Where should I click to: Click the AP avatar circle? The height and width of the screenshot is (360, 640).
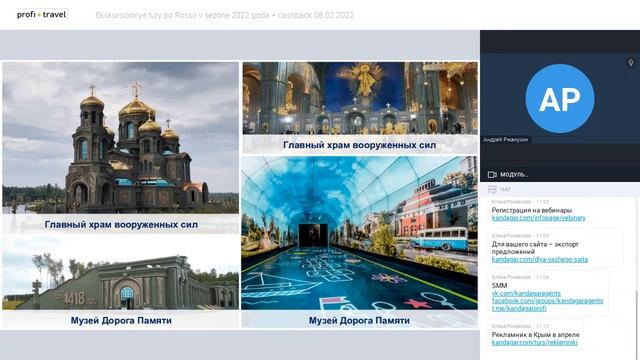[x=560, y=98]
